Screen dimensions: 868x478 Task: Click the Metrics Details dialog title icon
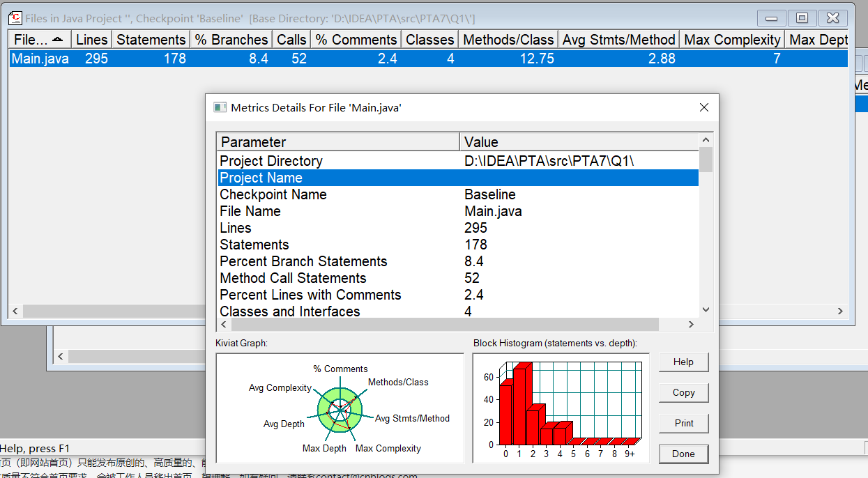220,107
